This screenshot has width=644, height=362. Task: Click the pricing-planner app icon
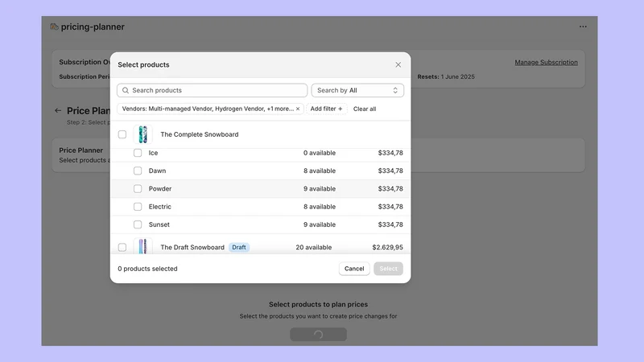coord(54,27)
